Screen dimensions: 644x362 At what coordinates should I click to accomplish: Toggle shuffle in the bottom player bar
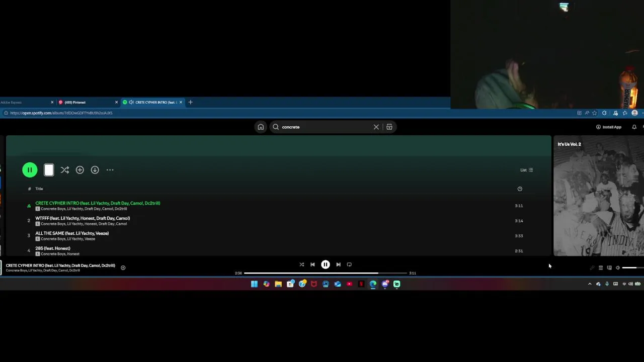click(x=301, y=264)
